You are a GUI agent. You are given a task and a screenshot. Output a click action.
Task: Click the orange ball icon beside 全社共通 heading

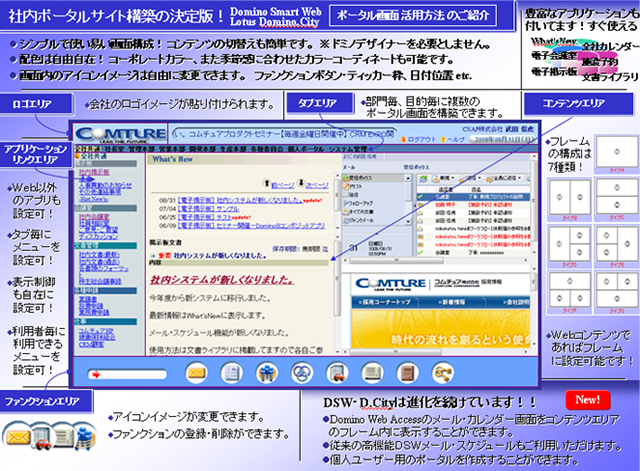[x=77, y=156]
